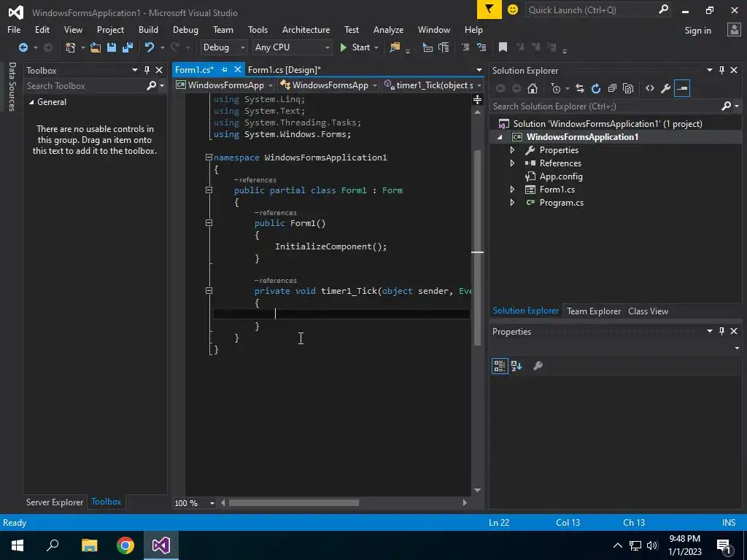Expand the References node
This screenshot has height=560, width=747.
pos(513,163)
